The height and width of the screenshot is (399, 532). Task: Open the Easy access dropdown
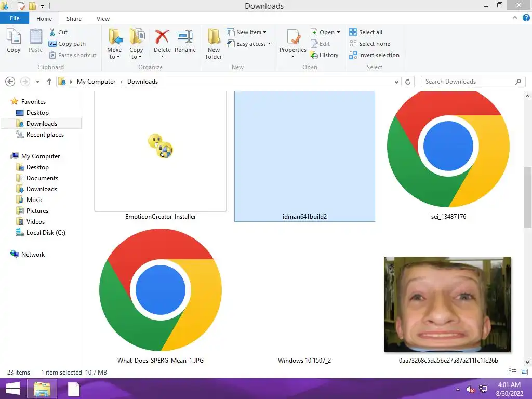click(x=249, y=44)
